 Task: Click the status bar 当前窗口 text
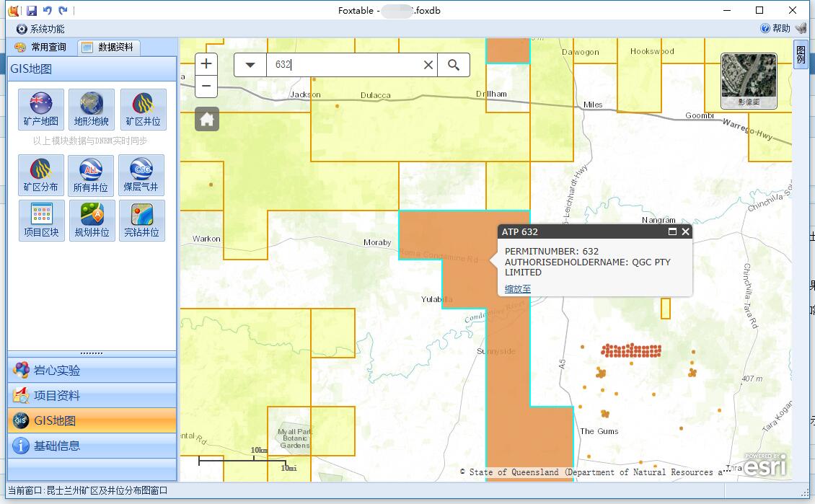click(87, 490)
